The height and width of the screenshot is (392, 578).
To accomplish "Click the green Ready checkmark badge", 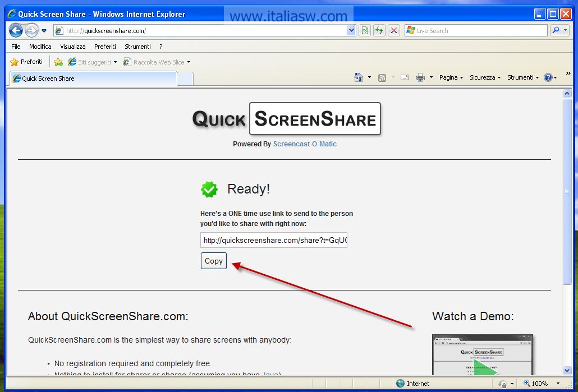I will click(209, 190).
